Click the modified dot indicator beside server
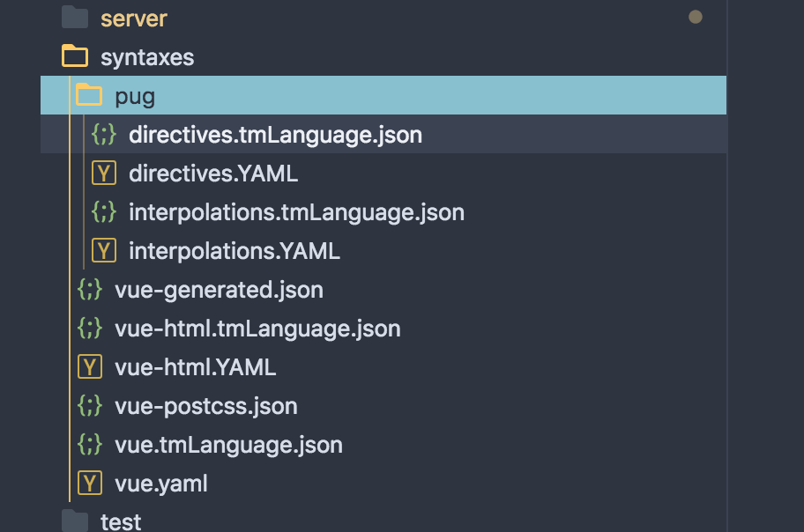The height and width of the screenshot is (532, 804). pyautogui.click(x=696, y=17)
